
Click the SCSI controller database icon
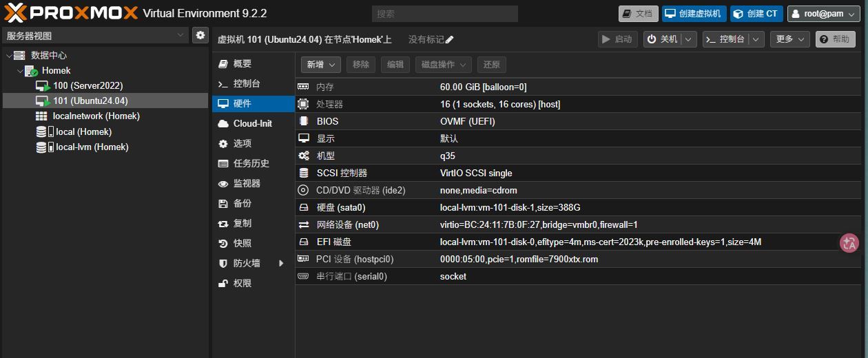point(303,173)
